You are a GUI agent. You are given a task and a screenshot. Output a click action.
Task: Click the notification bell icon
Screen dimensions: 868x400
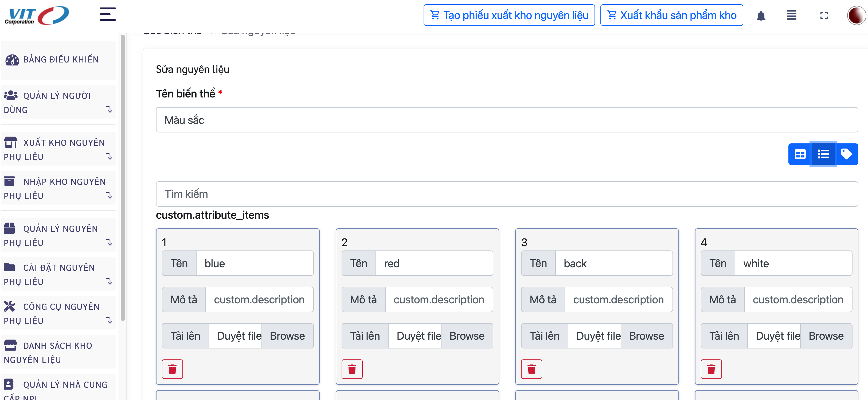(761, 15)
